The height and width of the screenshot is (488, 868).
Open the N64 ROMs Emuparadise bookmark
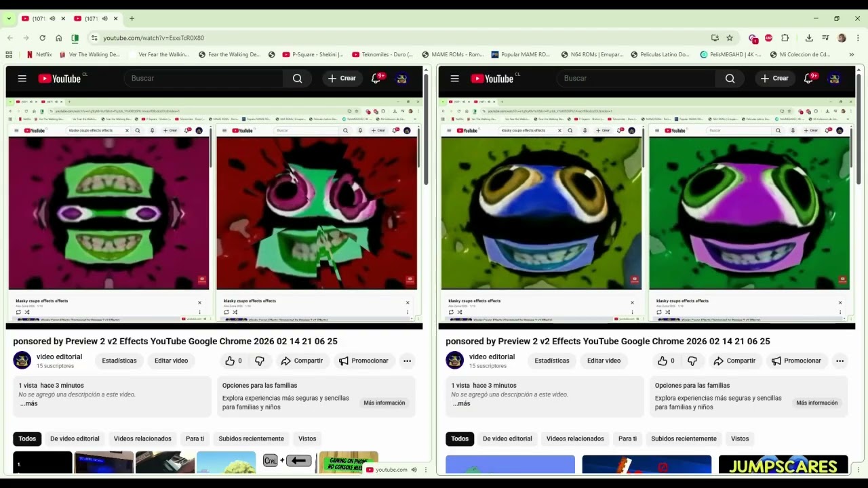click(x=592, y=55)
